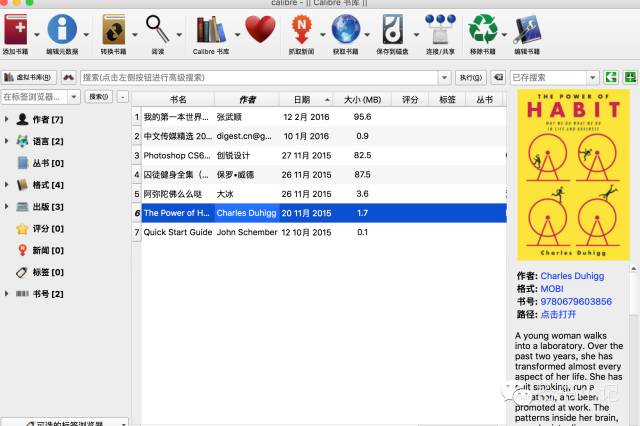Click the 已存搜索 saved search field
This screenshot has width=640, height=426.
pyautogui.click(x=549, y=78)
